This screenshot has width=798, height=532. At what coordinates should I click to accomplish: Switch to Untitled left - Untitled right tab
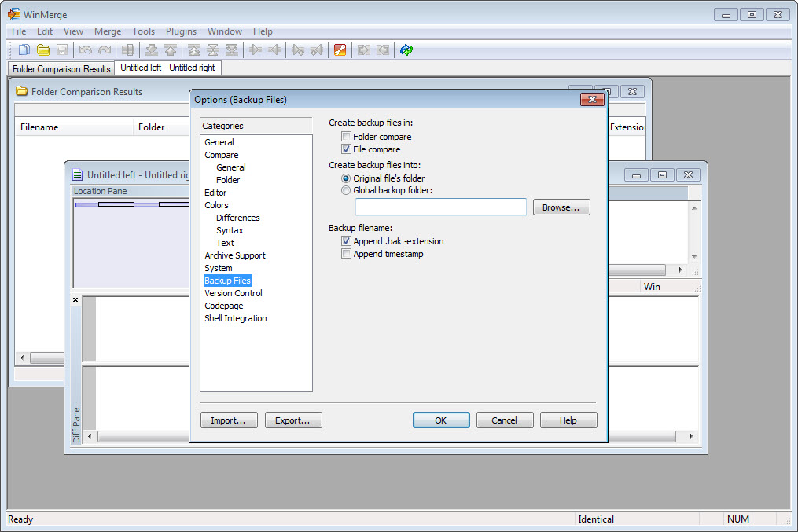click(x=168, y=68)
